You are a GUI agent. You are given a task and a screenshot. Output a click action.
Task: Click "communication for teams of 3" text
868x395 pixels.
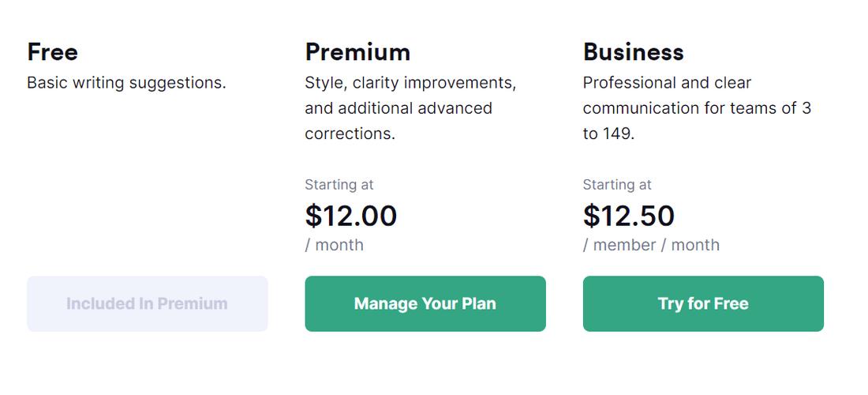[x=697, y=108]
